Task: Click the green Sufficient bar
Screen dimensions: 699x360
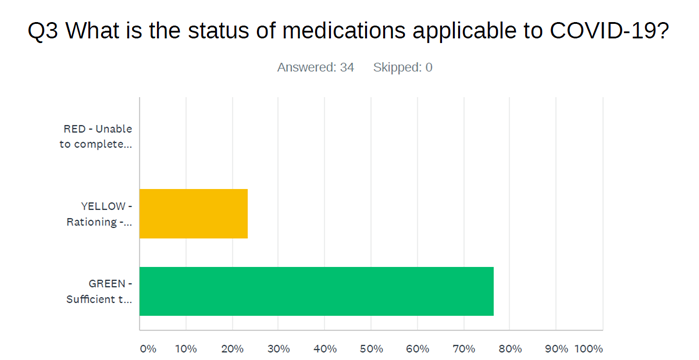Action: pos(317,291)
